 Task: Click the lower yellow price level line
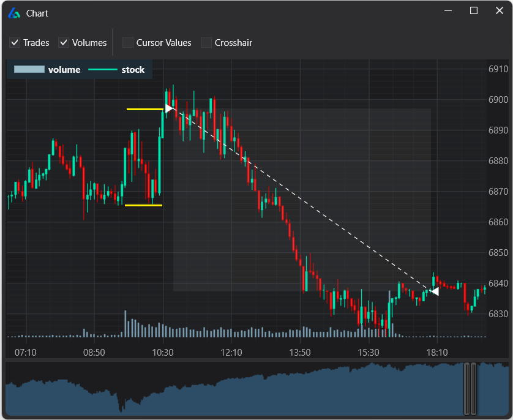[144, 205]
